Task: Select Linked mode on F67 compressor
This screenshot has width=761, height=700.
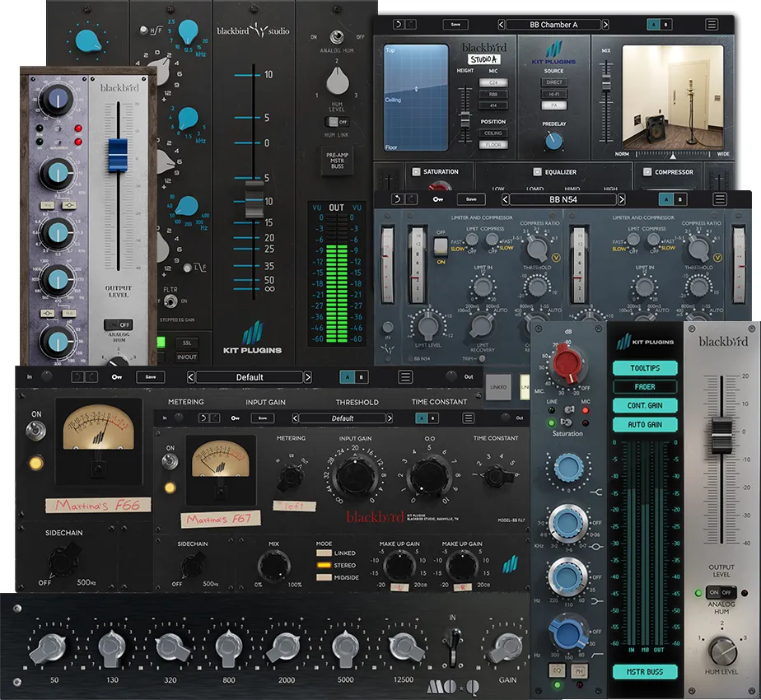Action: pyautogui.click(x=324, y=553)
